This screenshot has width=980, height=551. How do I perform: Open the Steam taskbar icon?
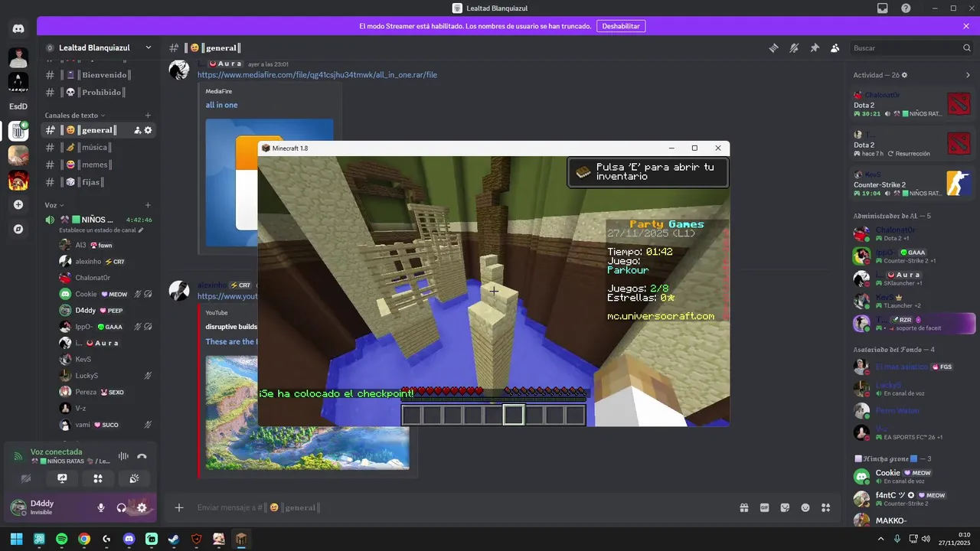point(174,539)
